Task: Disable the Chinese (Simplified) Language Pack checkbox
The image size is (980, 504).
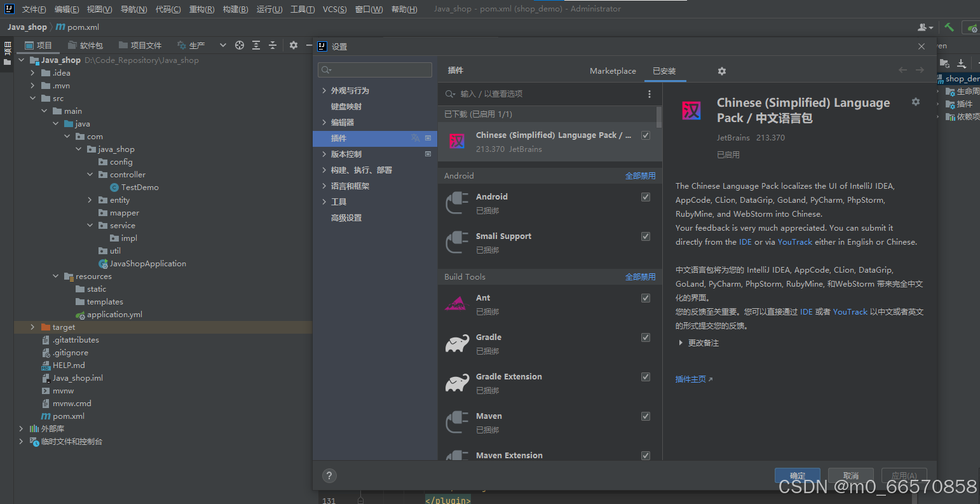Action: pos(646,135)
